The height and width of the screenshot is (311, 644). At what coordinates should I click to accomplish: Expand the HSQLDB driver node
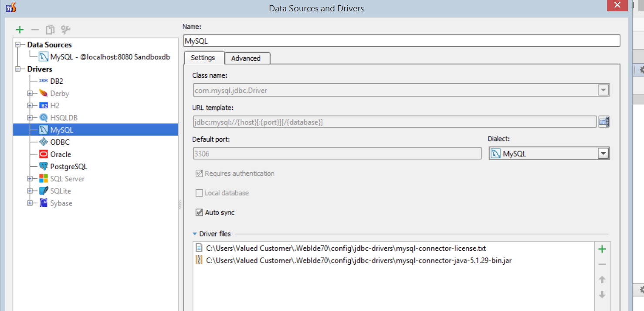click(x=30, y=118)
